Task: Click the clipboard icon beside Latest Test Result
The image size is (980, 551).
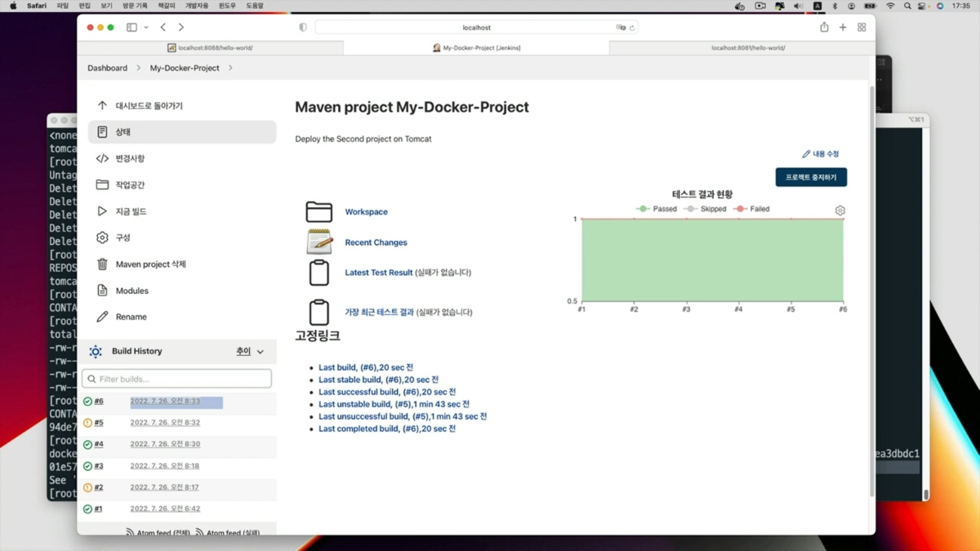Action: (x=319, y=273)
